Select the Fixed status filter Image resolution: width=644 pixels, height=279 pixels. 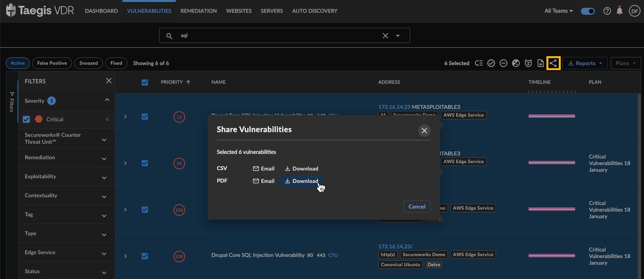[x=116, y=63]
